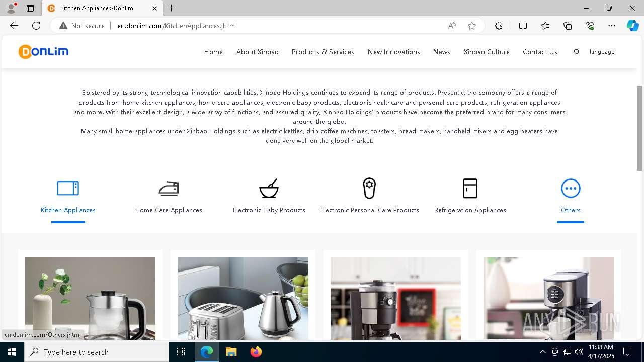This screenshot has height=362, width=644.
Task: Open the site search magnifier icon
Action: (577, 52)
